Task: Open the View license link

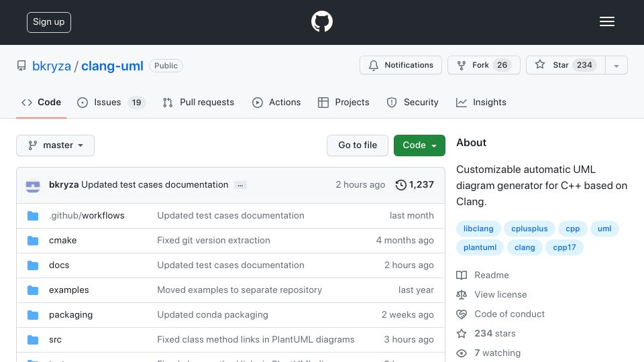Action: click(500, 295)
